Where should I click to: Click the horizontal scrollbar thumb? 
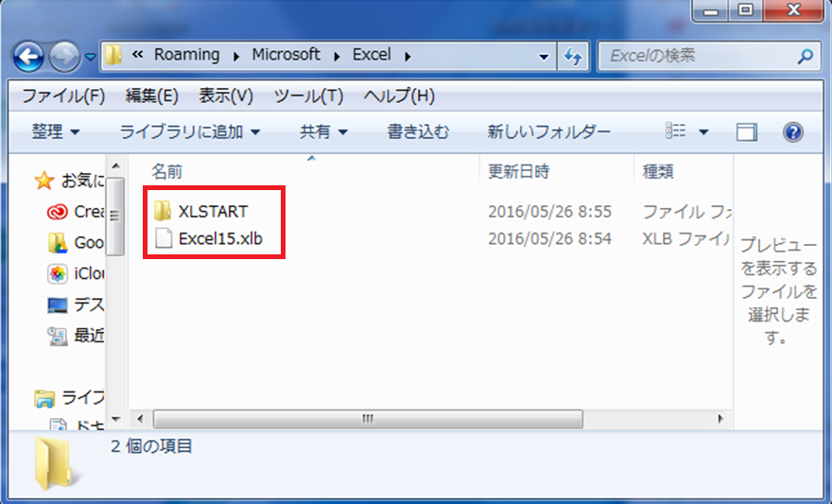tap(368, 419)
